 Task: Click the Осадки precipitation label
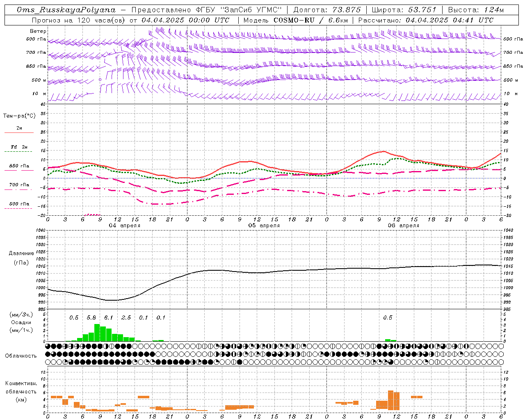tap(21, 322)
